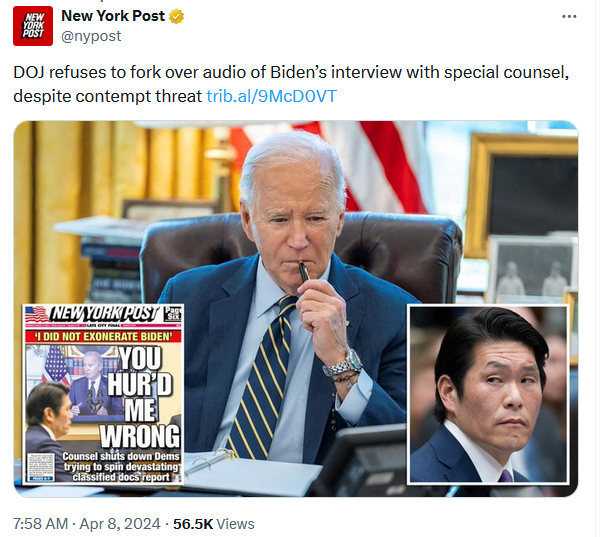The height and width of the screenshot is (537, 605).
Task: Click the gold verified badge
Action: coord(177,17)
